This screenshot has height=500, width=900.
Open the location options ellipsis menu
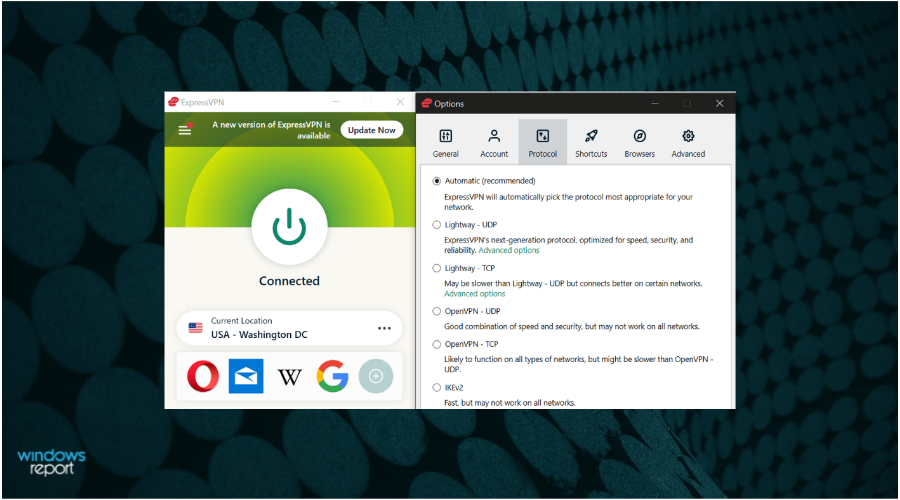click(384, 328)
